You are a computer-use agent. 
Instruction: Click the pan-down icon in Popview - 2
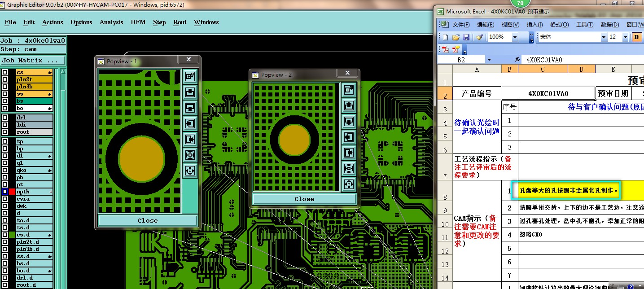pos(349,121)
